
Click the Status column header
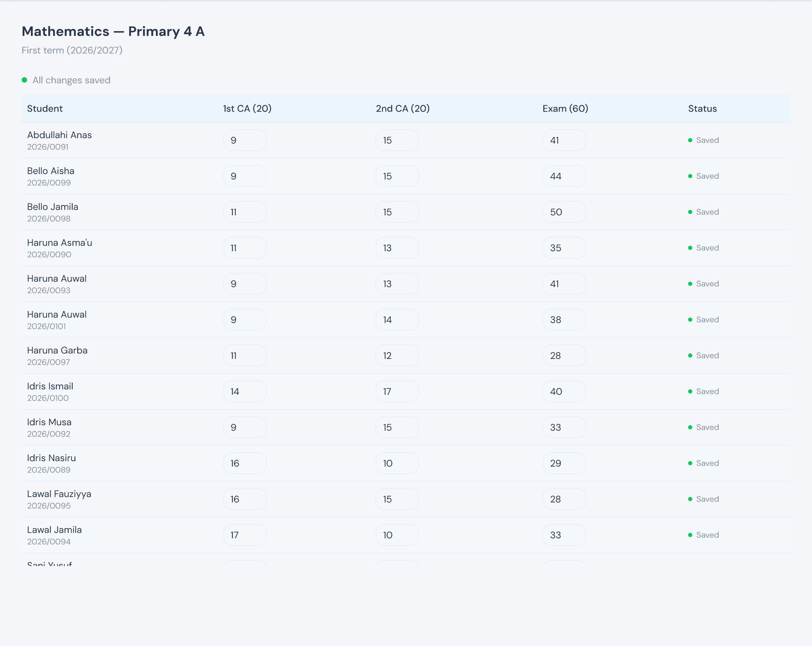coord(702,109)
